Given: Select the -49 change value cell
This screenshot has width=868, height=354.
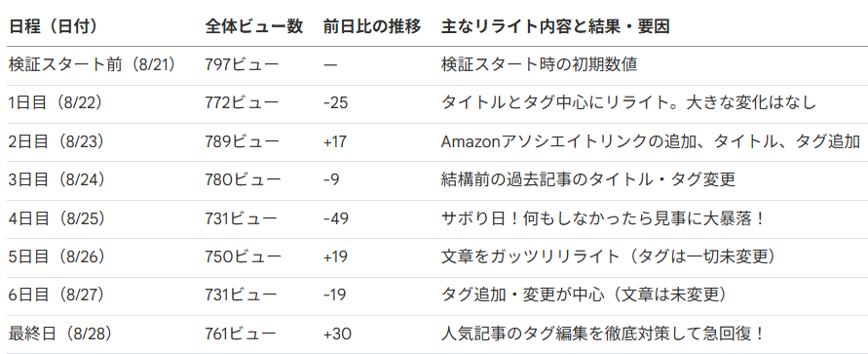Looking at the screenshot, I should point(336,218).
